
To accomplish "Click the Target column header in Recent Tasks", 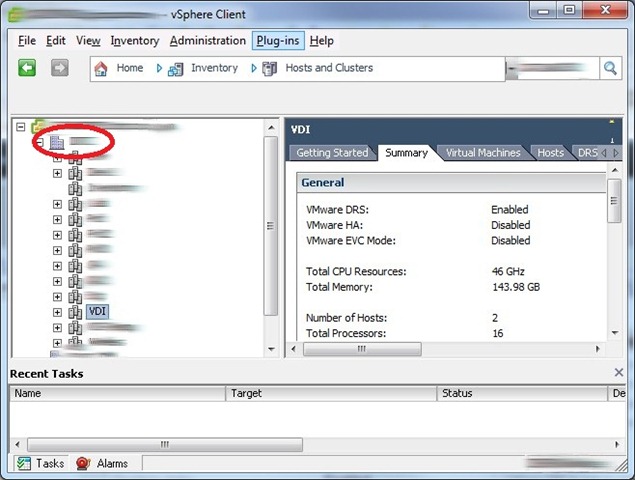I will 331,393.
